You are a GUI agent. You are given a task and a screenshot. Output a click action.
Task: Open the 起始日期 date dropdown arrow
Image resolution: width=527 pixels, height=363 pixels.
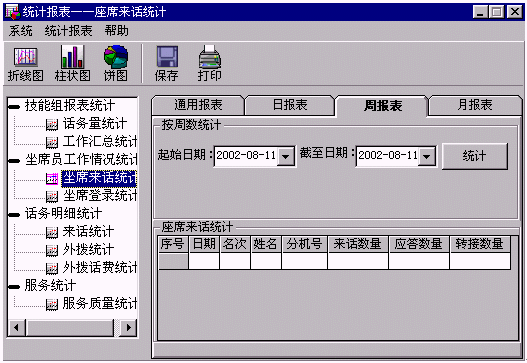[x=286, y=156]
